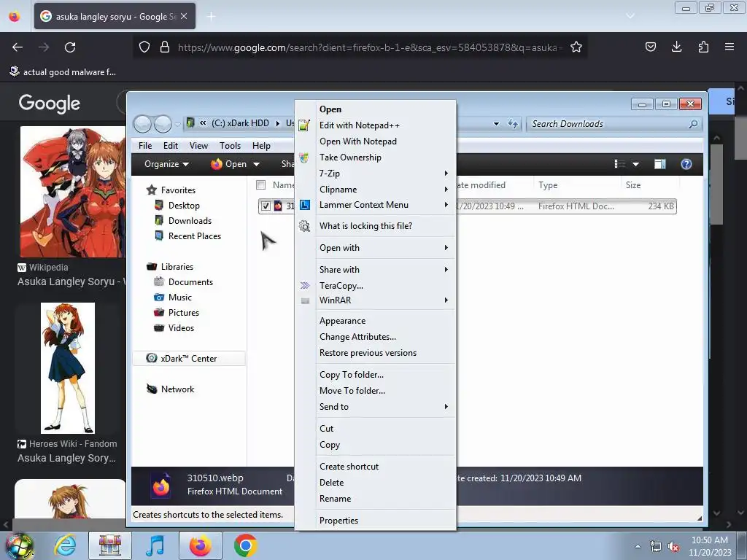Open the File menu in Explorer
747x560 pixels.
(x=145, y=146)
